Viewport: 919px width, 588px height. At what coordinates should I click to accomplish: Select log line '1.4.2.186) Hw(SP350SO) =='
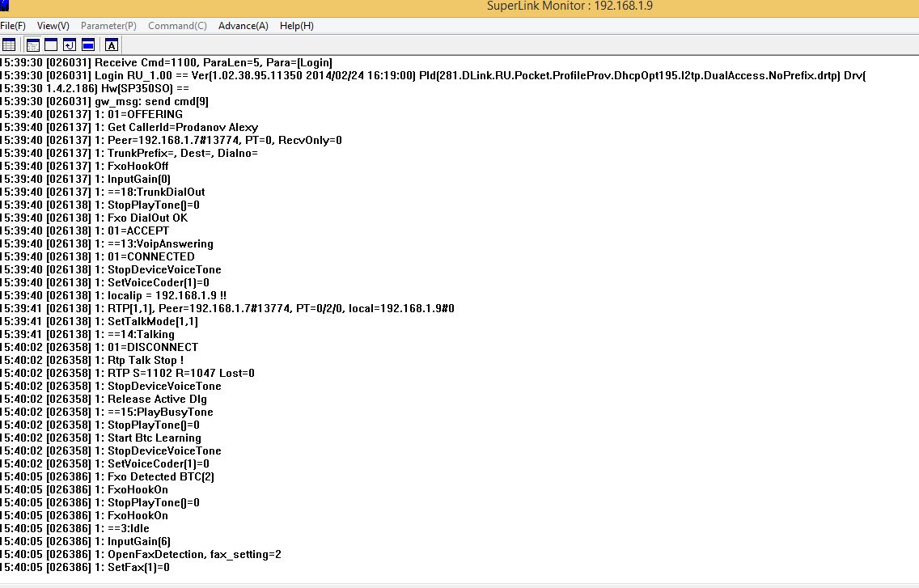click(95, 88)
